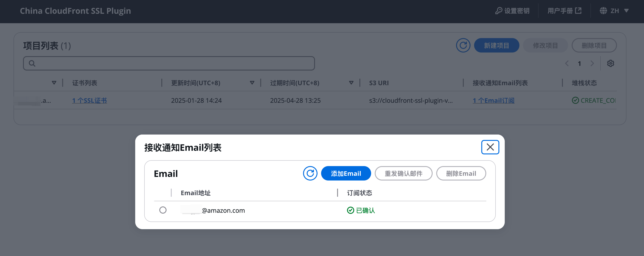
Task: Open 设置密钥 in the header
Action: click(x=512, y=11)
